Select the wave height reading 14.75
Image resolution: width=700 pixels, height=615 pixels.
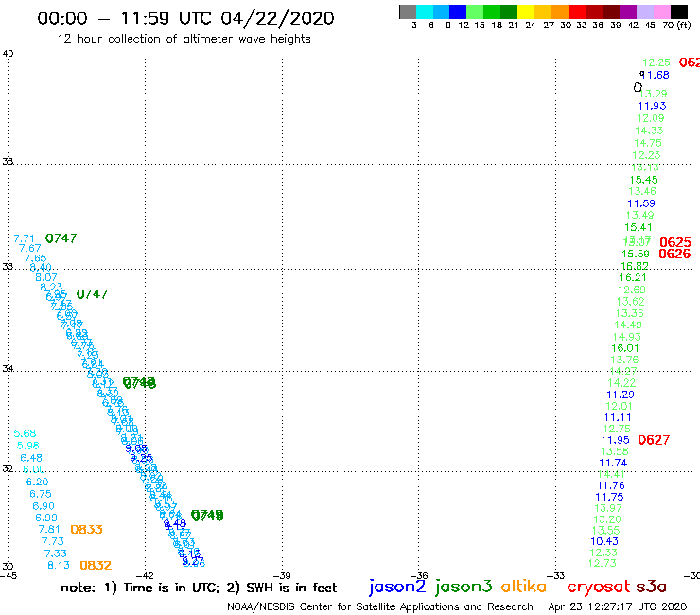[648, 143]
